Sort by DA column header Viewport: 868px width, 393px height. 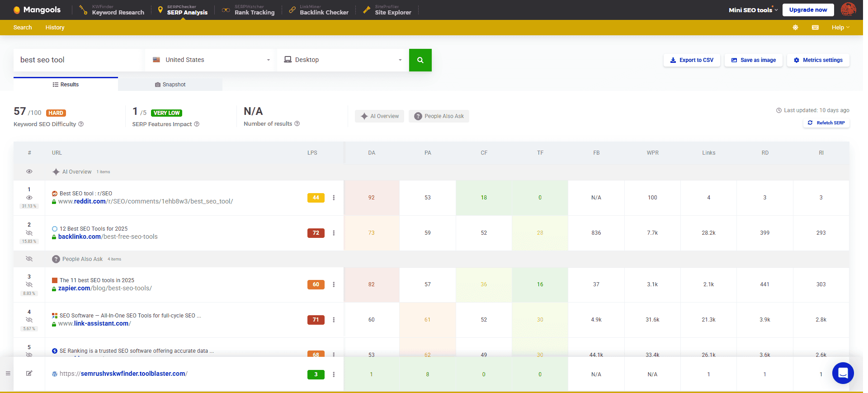click(x=372, y=153)
